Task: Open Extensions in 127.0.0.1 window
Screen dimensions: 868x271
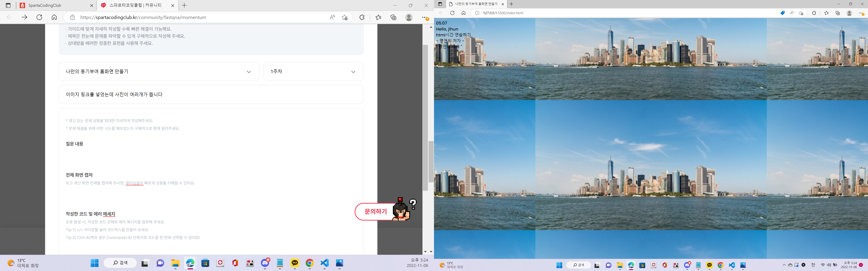Action: click(814, 13)
